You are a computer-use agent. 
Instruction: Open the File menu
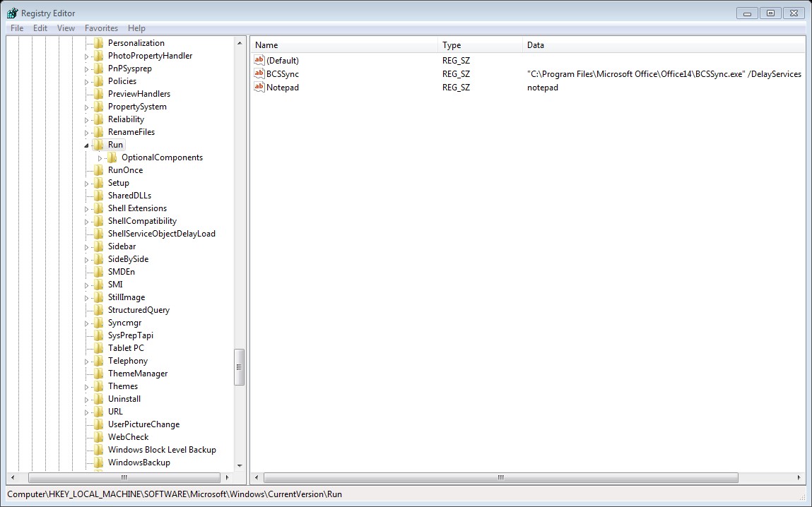click(17, 28)
